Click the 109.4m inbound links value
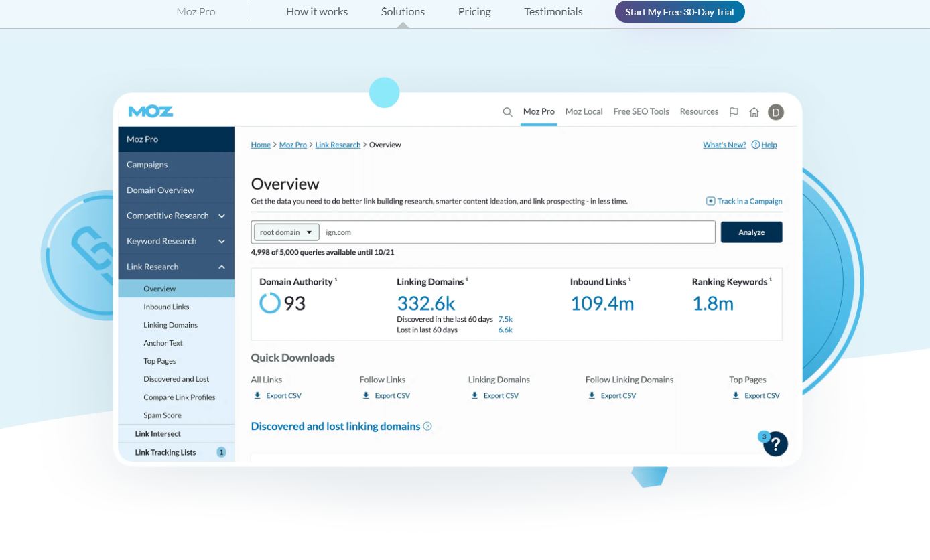The image size is (930, 560). coord(602,303)
